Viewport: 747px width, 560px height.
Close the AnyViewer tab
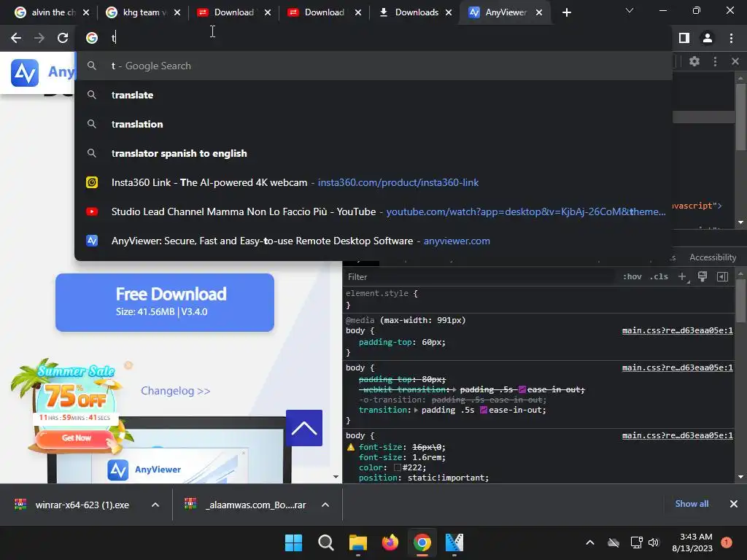(539, 12)
